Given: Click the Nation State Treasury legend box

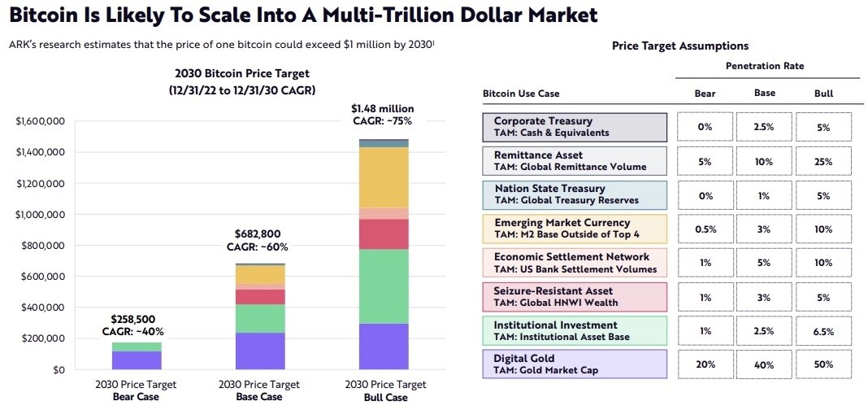Looking at the screenshot, I should click(575, 195).
